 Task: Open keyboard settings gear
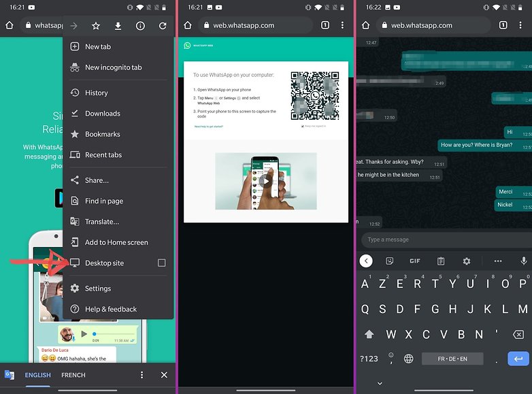point(467,261)
